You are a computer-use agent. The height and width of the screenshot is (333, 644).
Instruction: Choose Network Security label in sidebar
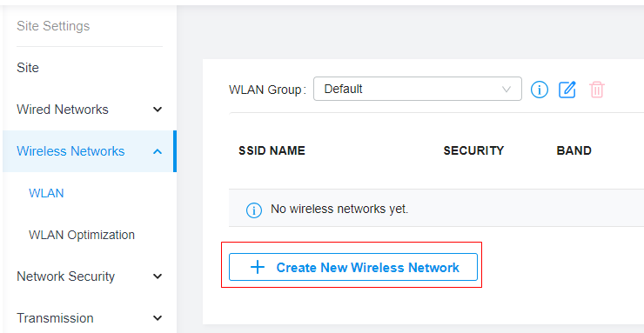tap(66, 276)
